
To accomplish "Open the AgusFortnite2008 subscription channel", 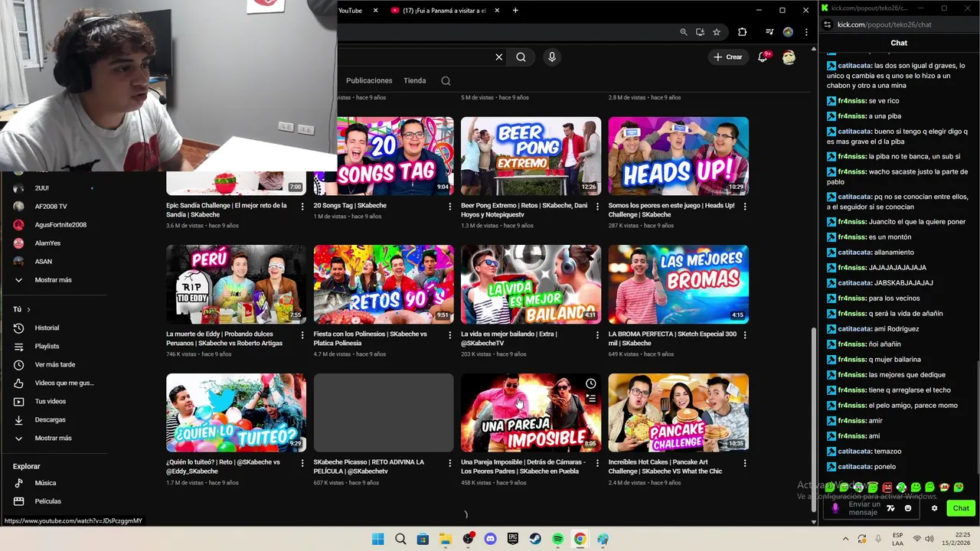I will [60, 225].
